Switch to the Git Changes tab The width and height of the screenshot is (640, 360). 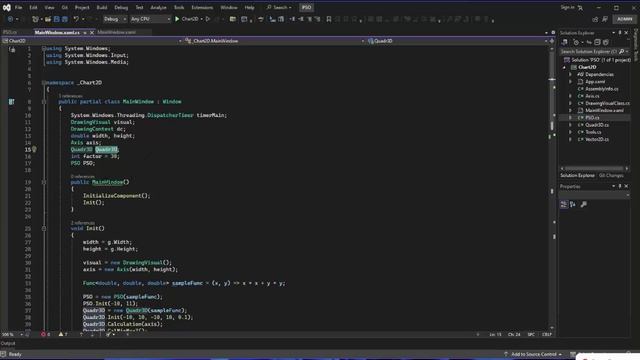tap(611, 176)
